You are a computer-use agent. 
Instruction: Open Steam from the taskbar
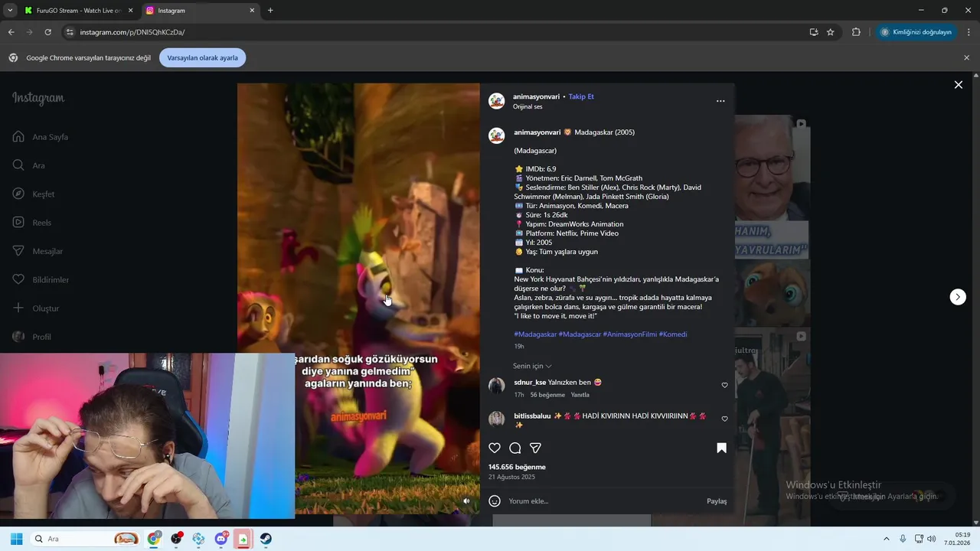(266, 539)
